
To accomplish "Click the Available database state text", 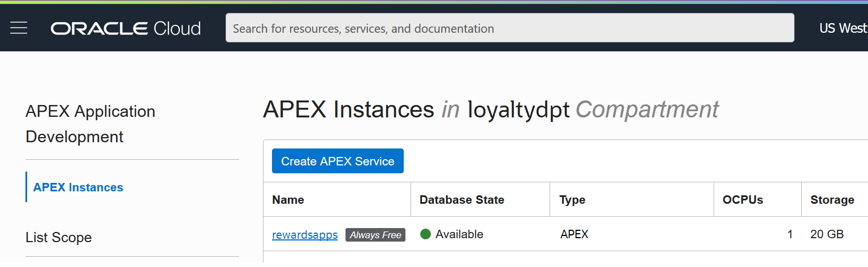I will coord(459,234).
